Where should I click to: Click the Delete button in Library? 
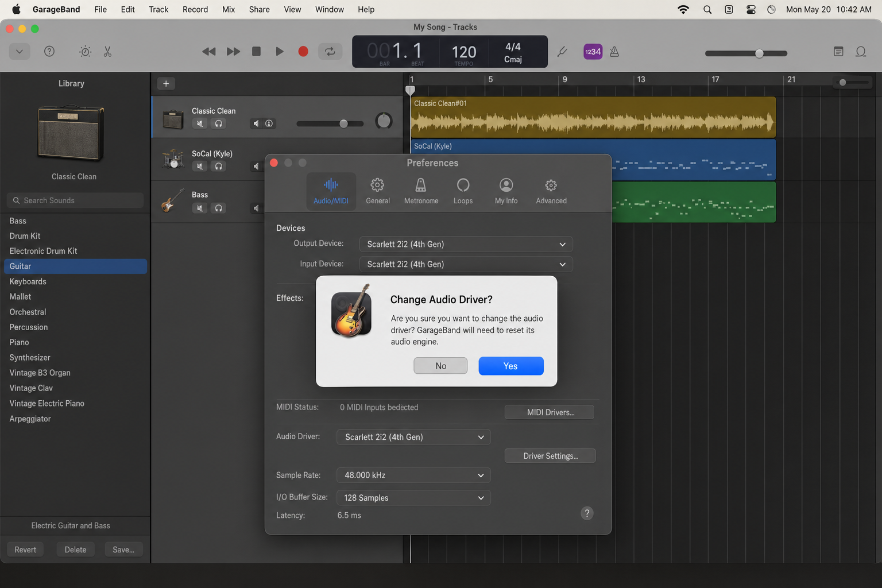(x=75, y=550)
